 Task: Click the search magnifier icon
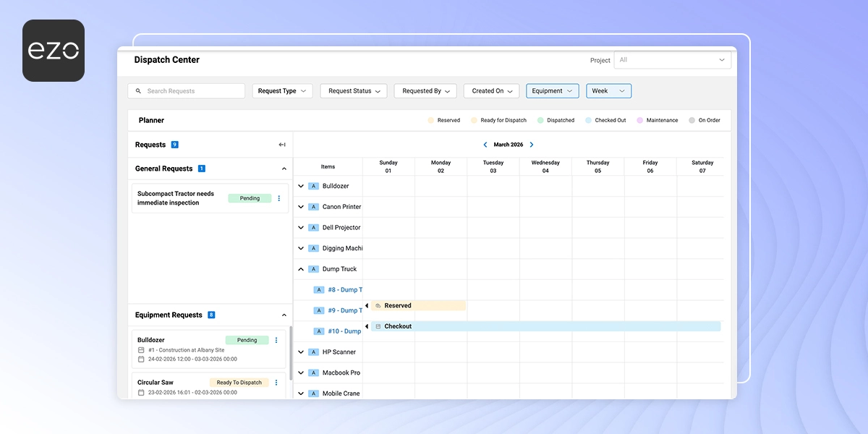[138, 91]
